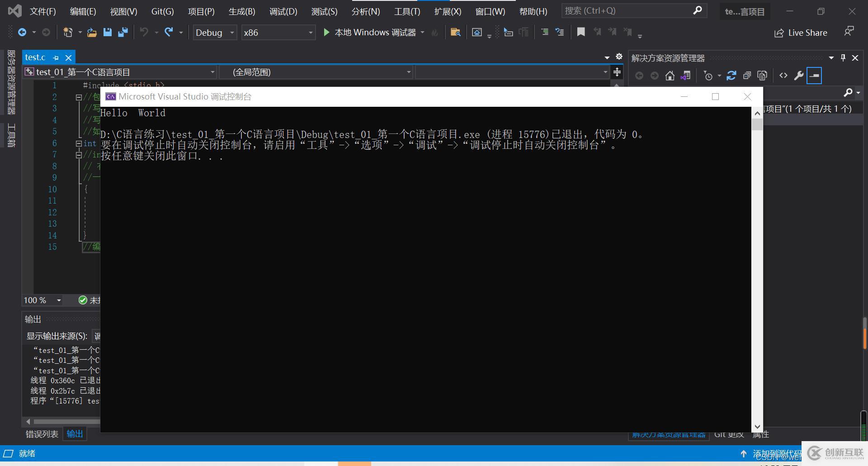This screenshot has height=466, width=868.
Task: Open a file with the folder icon
Action: pos(92,32)
